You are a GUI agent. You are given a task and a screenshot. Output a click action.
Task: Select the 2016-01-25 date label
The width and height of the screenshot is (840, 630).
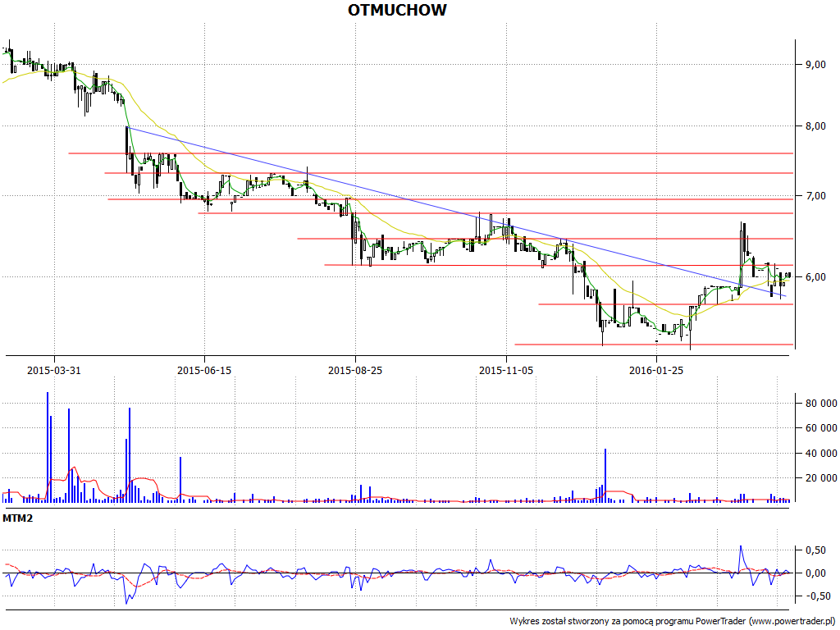[656, 370]
